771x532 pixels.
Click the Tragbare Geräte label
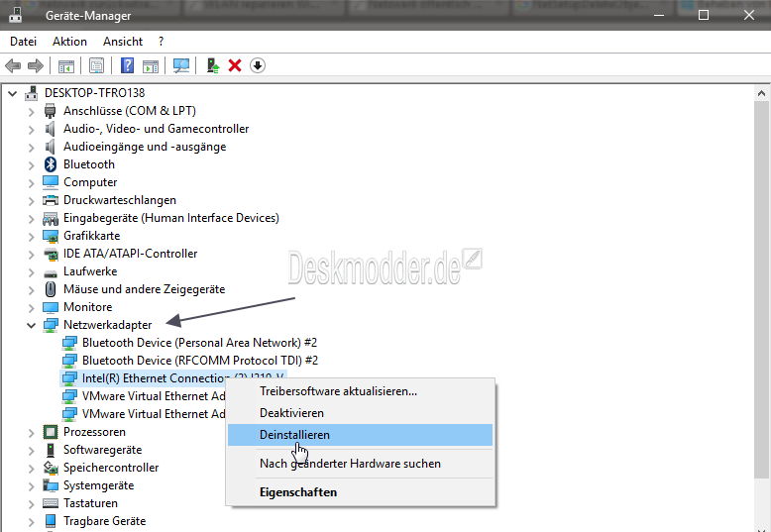click(104, 521)
